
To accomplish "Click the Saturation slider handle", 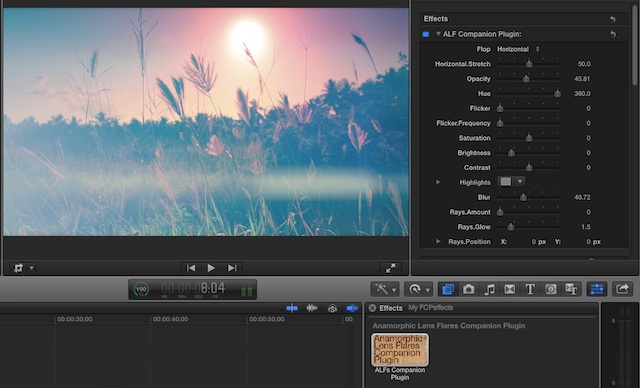I will click(x=529, y=138).
